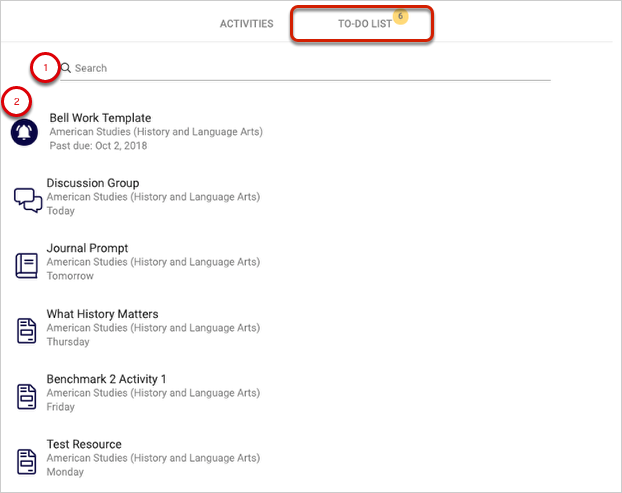Click the Past due Oct 2, 2018 text
This screenshot has height=493, width=622.
(98, 145)
